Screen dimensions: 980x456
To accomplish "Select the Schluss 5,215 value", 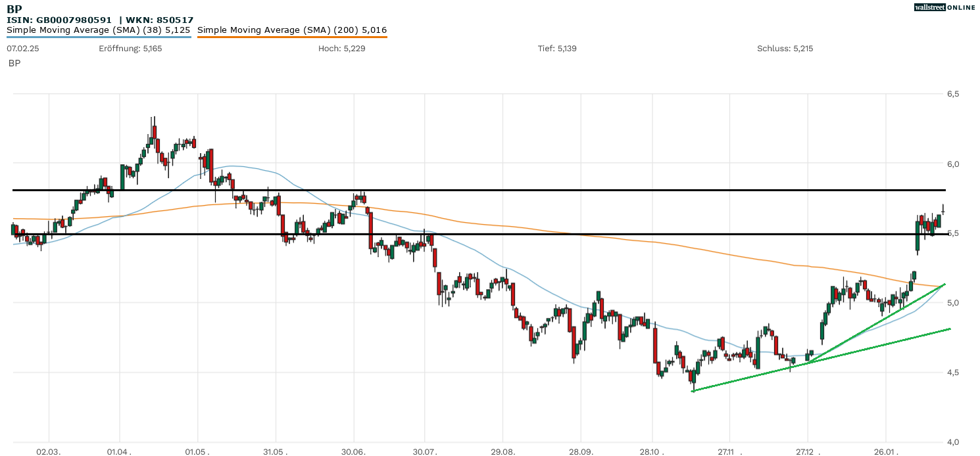I will point(785,49).
